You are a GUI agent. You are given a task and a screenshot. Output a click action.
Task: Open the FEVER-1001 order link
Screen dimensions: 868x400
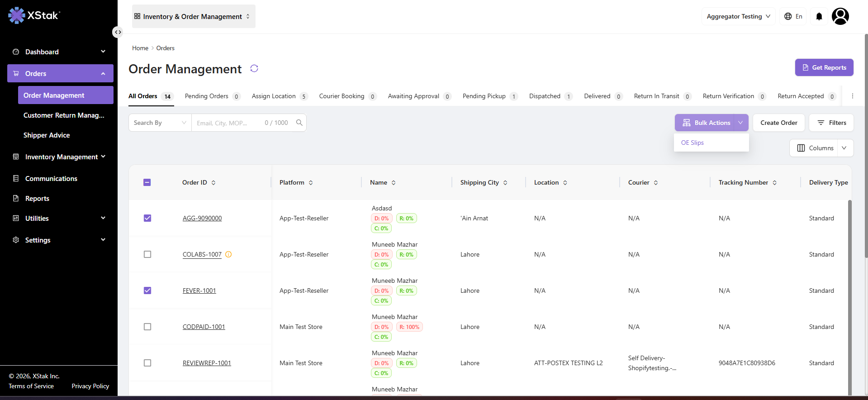(x=199, y=290)
